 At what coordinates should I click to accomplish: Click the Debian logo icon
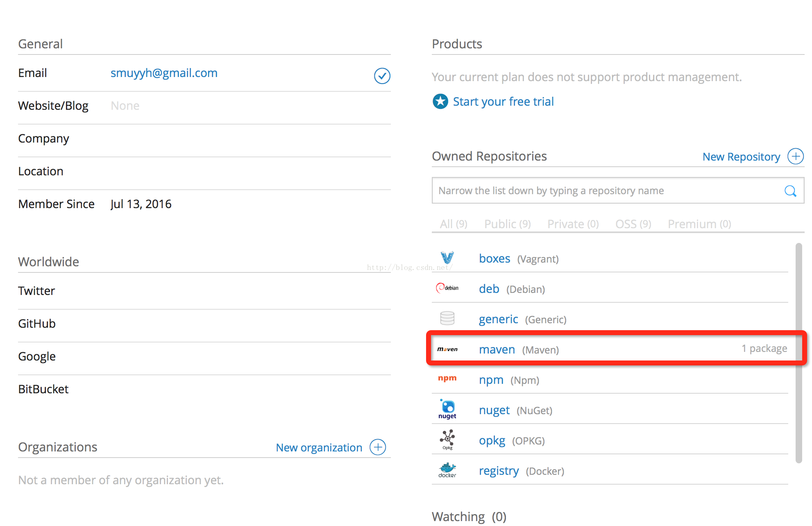[x=447, y=288]
